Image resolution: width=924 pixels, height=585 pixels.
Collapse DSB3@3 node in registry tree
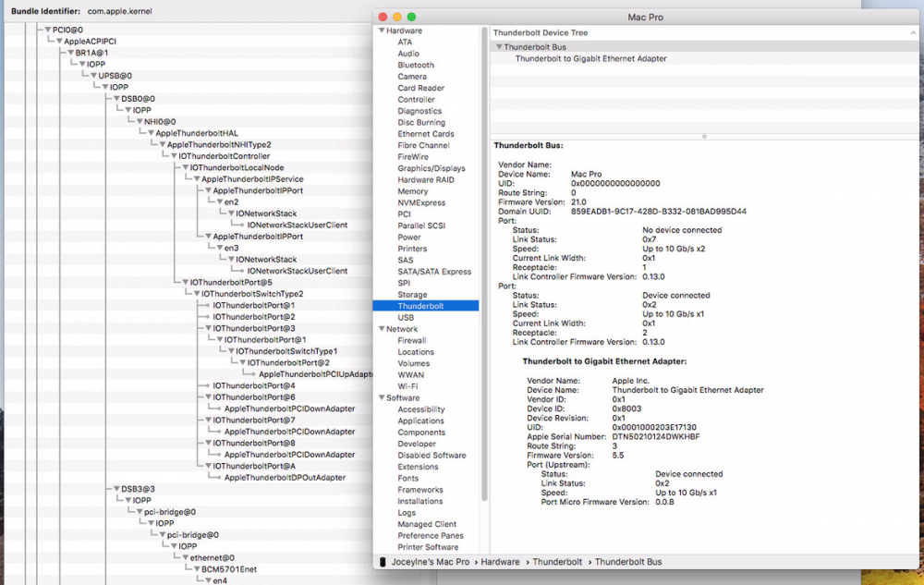coord(116,489)
